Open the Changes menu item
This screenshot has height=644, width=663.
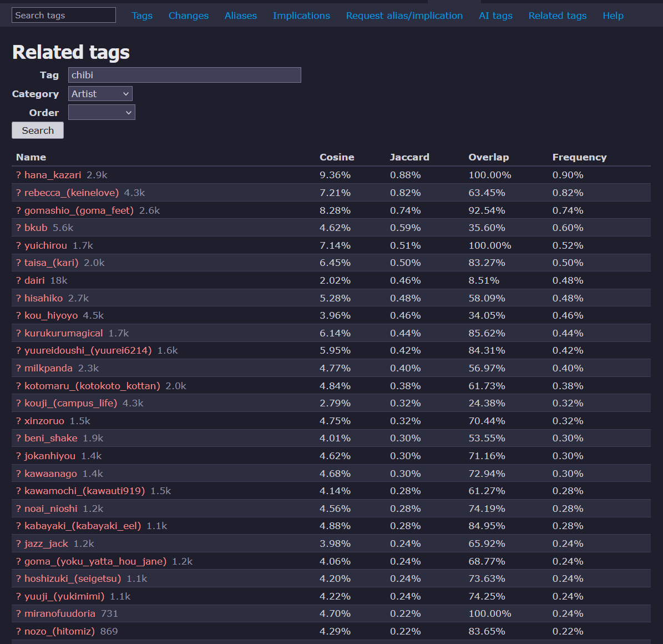pos(189,16)
